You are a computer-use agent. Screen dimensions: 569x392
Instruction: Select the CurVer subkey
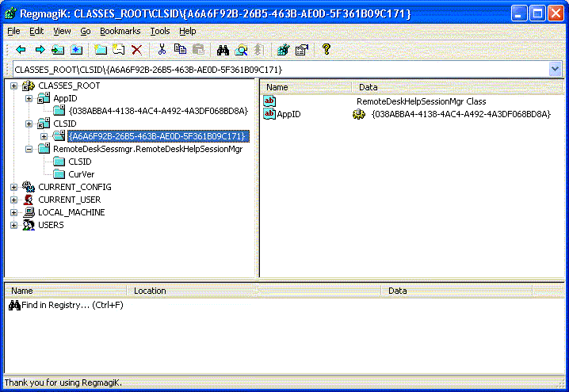click(x=82, y=174)
